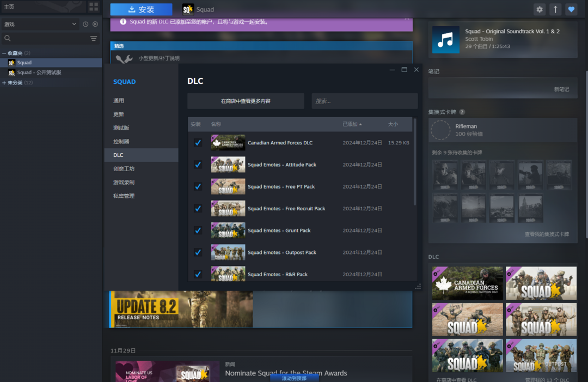Open the 测试版 settings tab
588x382 pixels.
click(121, 128)
